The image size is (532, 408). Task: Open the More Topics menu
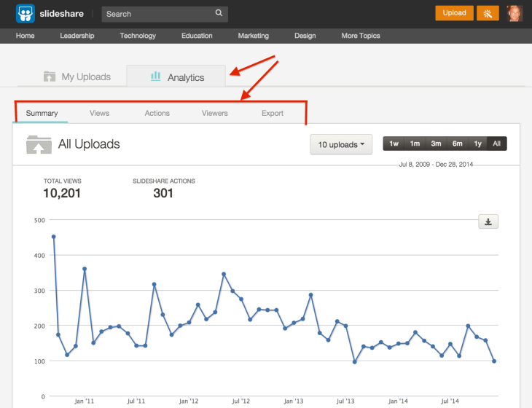coord(360,36)
